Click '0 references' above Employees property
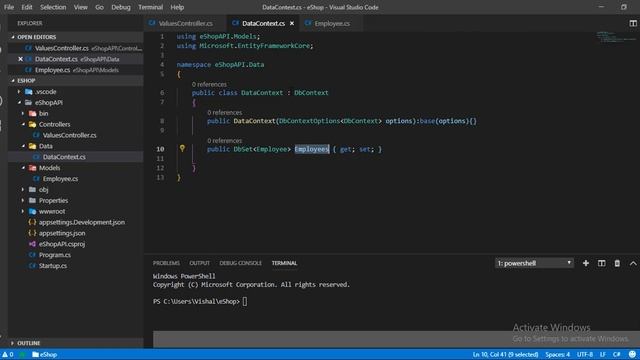Image resolution: width=640 pixels, height=360 pixels. [x=224, y=140]
